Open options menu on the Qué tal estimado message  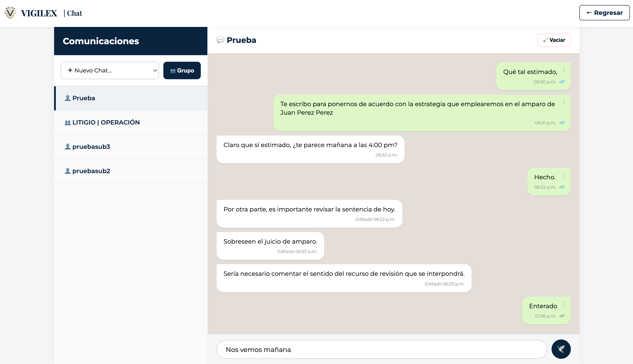(x=564, y=70)
